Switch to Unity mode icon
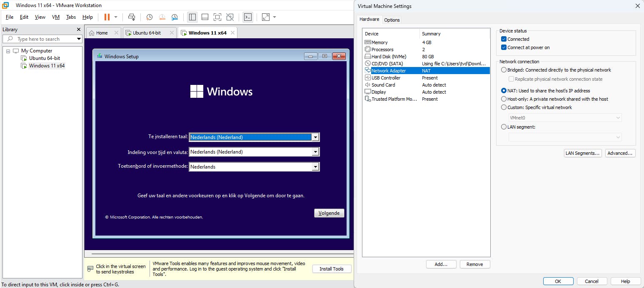The width and height of the screenshot is (644, 288). [230, 17]
